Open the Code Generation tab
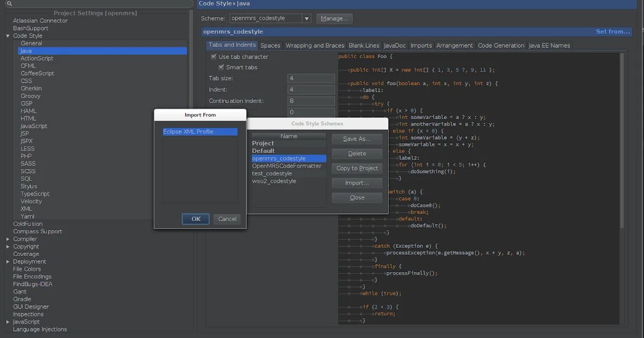This screenshot has width=644, height=338. point(501,46)
